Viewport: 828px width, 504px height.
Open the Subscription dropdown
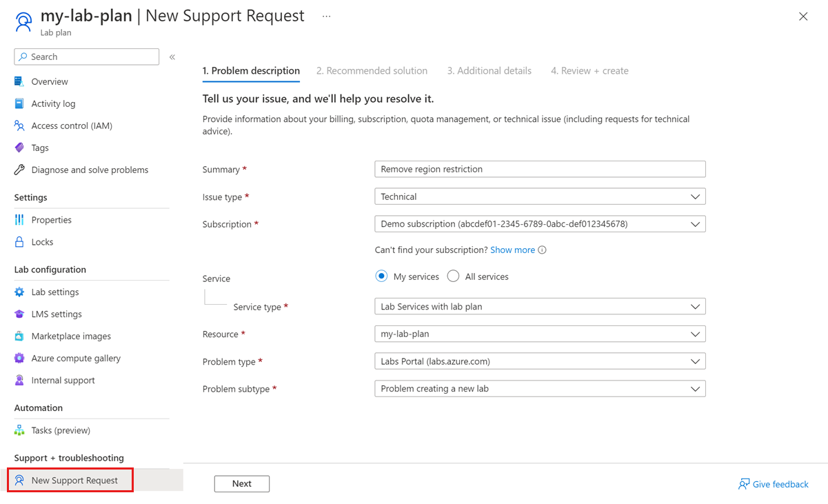click(540, 224)
